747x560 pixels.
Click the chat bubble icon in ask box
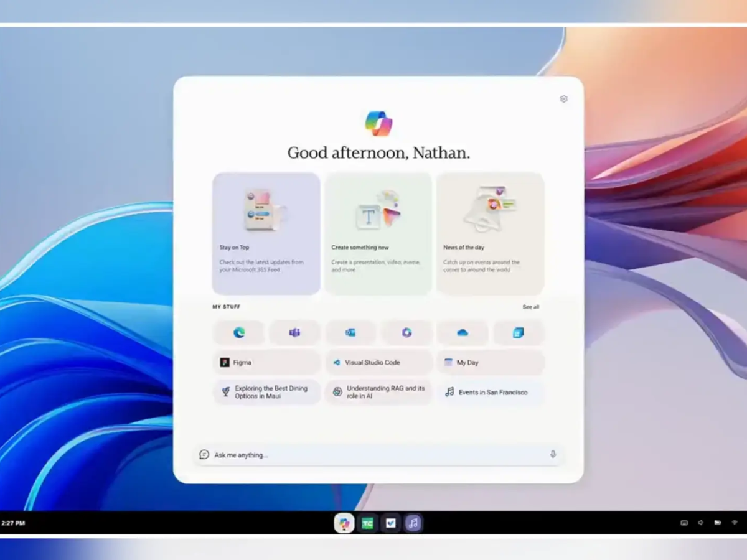click(x=204, y=455)
